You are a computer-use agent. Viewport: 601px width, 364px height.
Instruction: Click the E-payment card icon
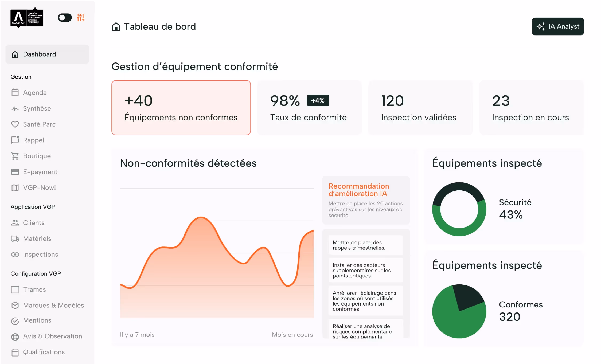tap(15, 172)
